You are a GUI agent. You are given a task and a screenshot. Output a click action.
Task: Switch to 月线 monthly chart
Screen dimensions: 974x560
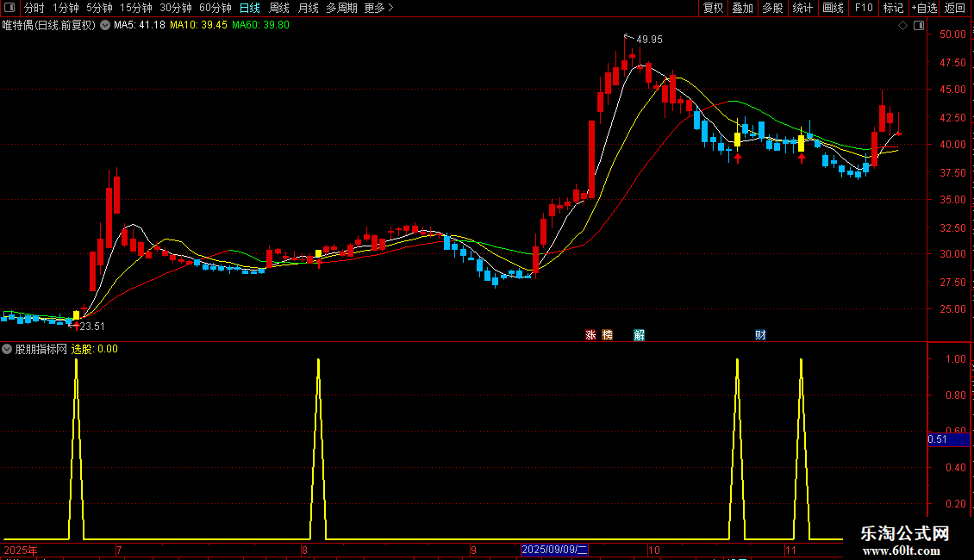308,8
